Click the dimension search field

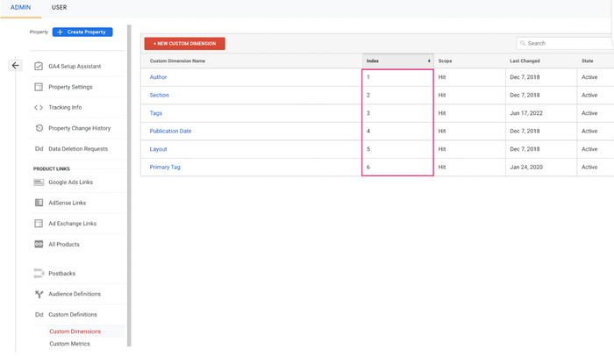coord(568,43)
